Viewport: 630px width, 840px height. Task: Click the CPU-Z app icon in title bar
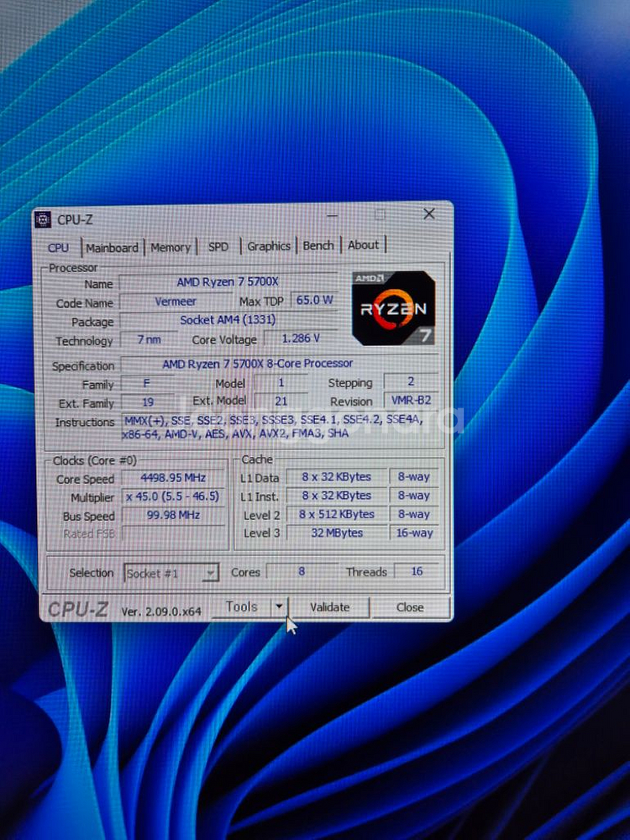[43, 219]
